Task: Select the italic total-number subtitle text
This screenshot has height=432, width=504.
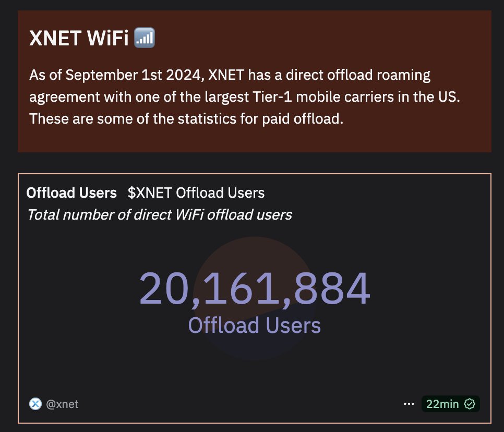Action: pyautogui.click(x=159, y=214)
